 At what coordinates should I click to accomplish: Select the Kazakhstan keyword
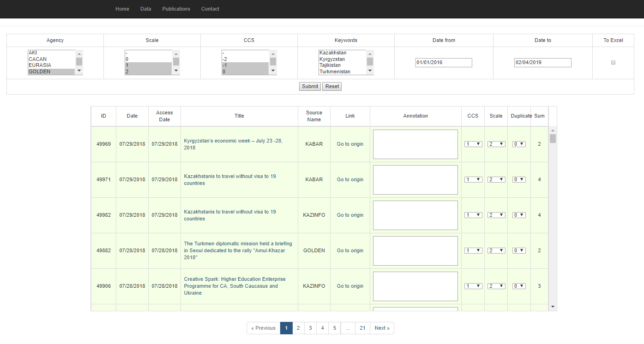pyautogui.click(x=342, y=53)
